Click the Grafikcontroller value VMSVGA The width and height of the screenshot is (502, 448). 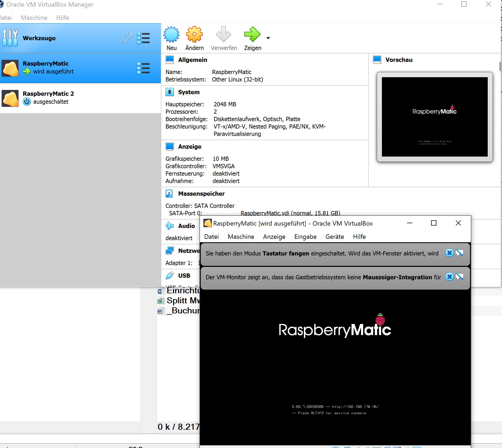click(223, 166)
